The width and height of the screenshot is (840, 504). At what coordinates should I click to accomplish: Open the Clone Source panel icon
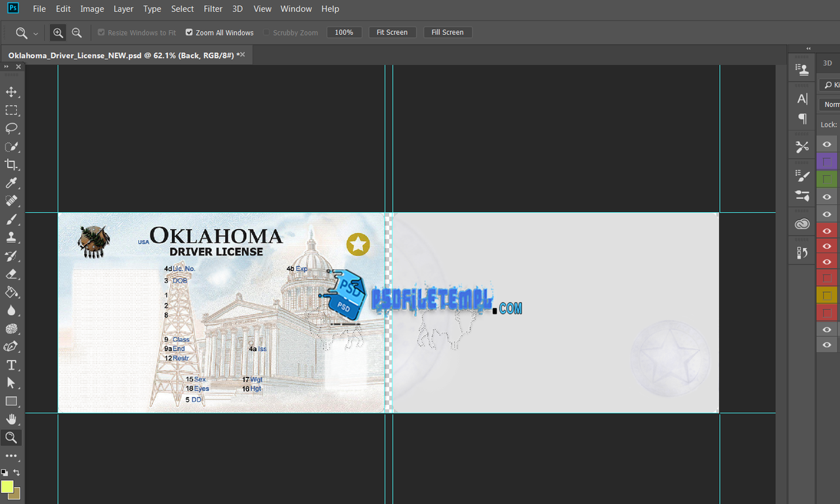tap(802, 70)
